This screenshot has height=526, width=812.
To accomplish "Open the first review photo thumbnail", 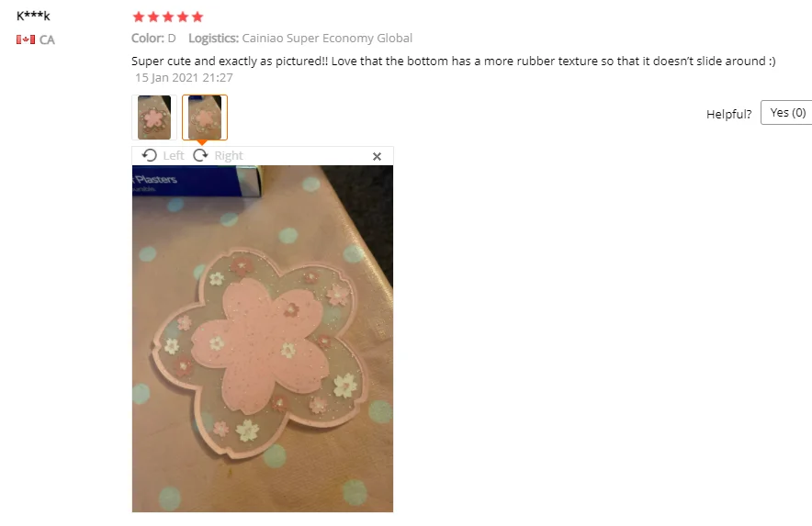I will [154, 118].
